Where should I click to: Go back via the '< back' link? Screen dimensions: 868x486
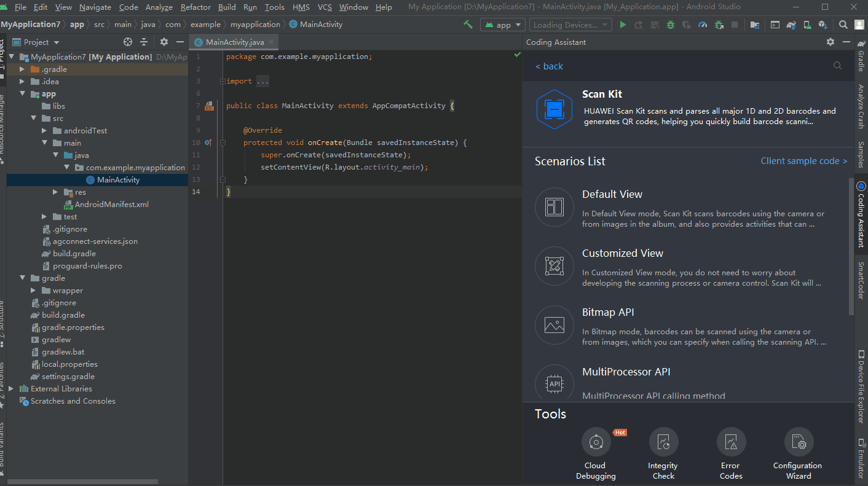click(549, 66)
